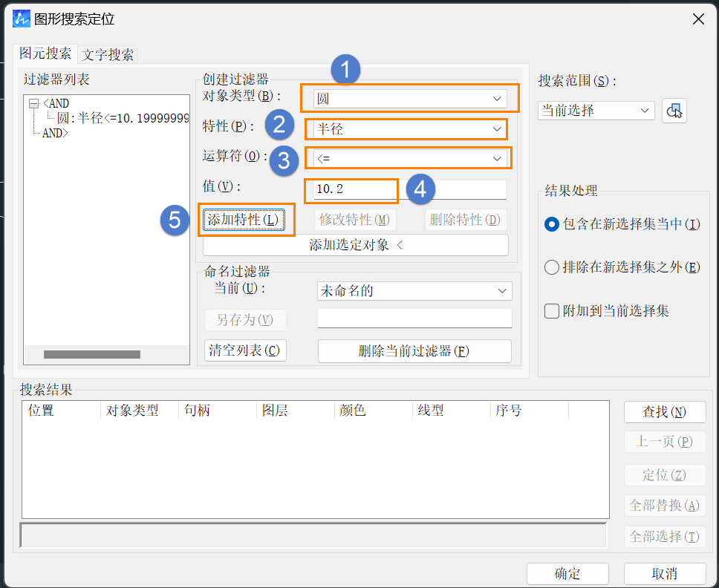This screenshot has height=588, width=719.
Task: Open the 未命名的 named filter dropdown
Action: [414, 291]
